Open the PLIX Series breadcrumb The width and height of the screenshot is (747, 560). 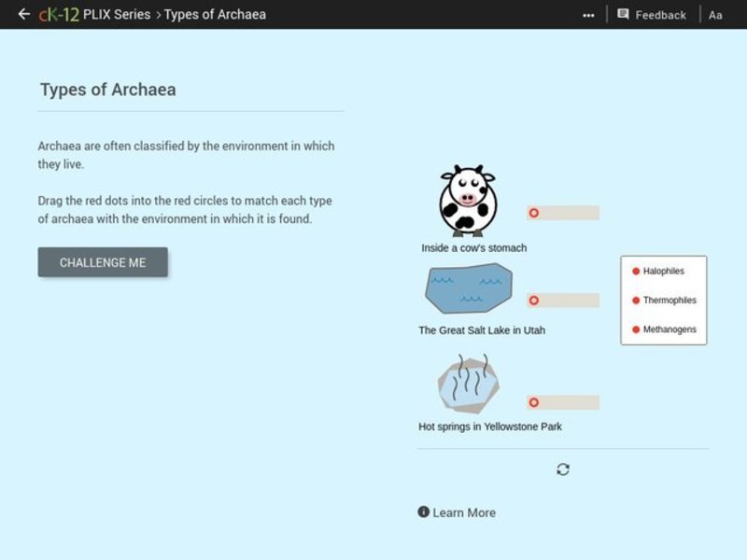coord(118,14)
